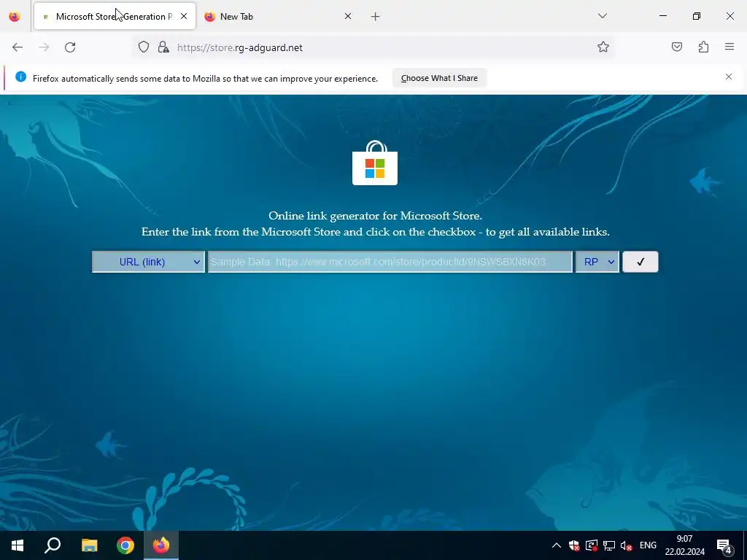Open the clock showing 9:07 22.02.2024

click(x=684, y=545)
